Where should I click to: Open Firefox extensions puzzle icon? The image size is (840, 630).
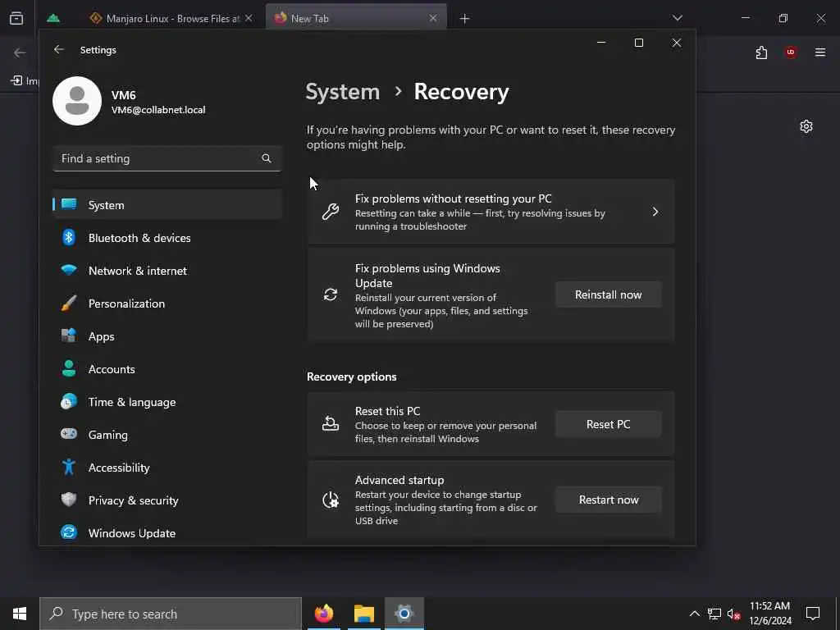click(761, 52)
